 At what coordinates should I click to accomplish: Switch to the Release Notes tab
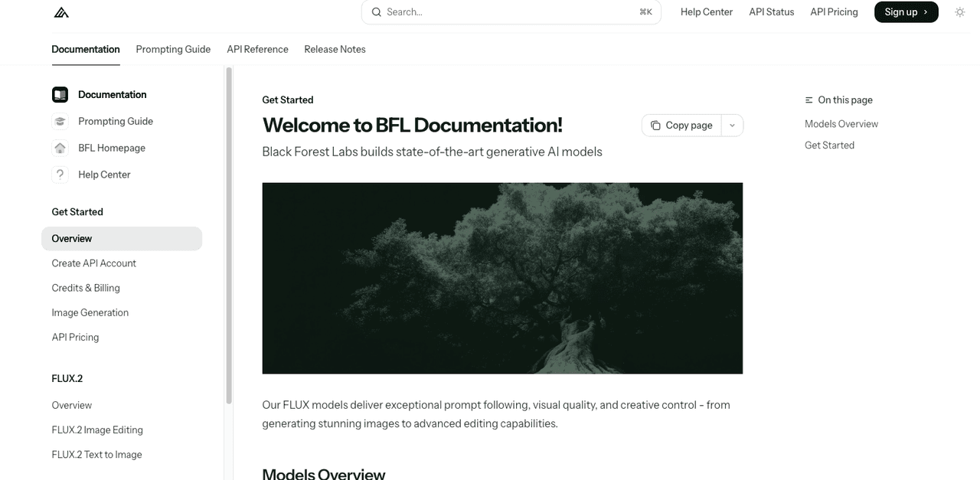click(335, 49)
